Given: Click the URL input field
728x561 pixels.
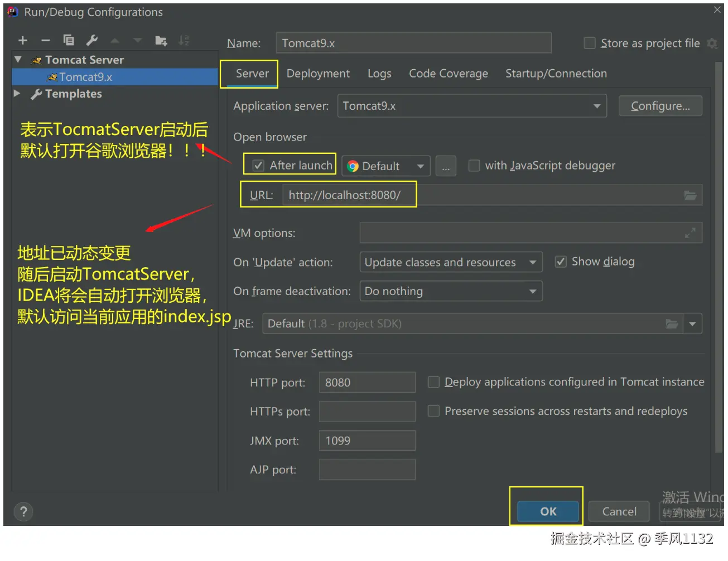Looking at the screenshot, I should click(x=492, y=195).
